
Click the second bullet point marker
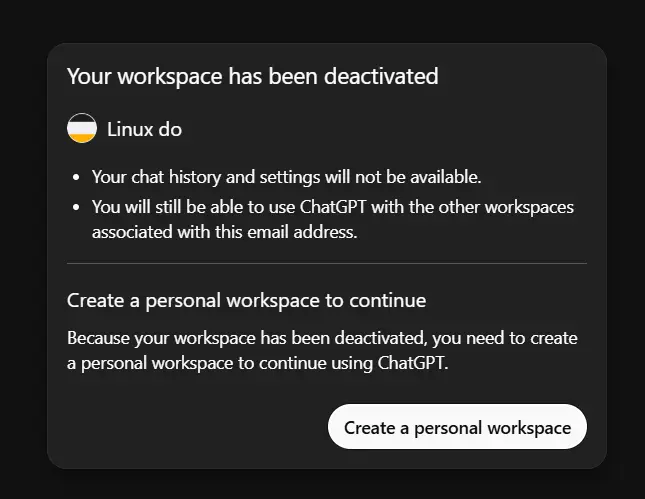[x=76, y=207]
